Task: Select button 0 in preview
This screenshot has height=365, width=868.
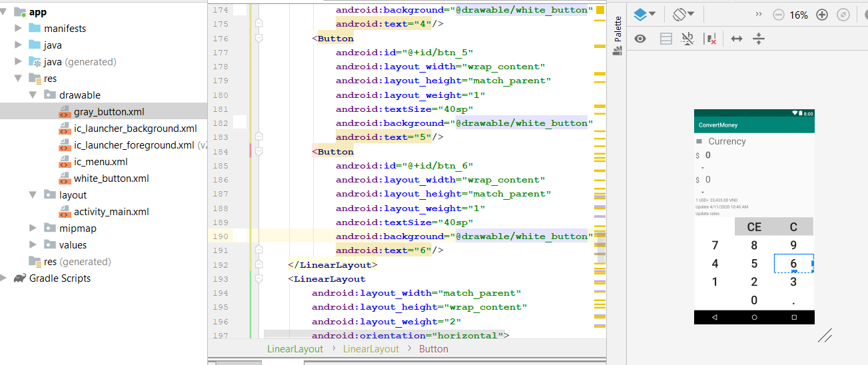Action: coord(754,300)
